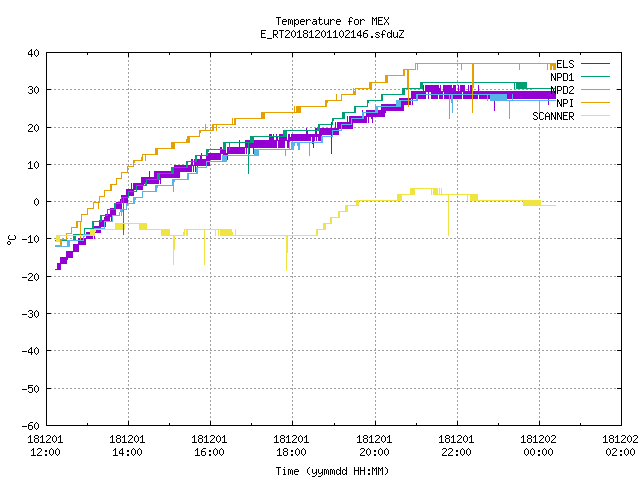Click the NPD1 legend label

[x=562, y=77]
